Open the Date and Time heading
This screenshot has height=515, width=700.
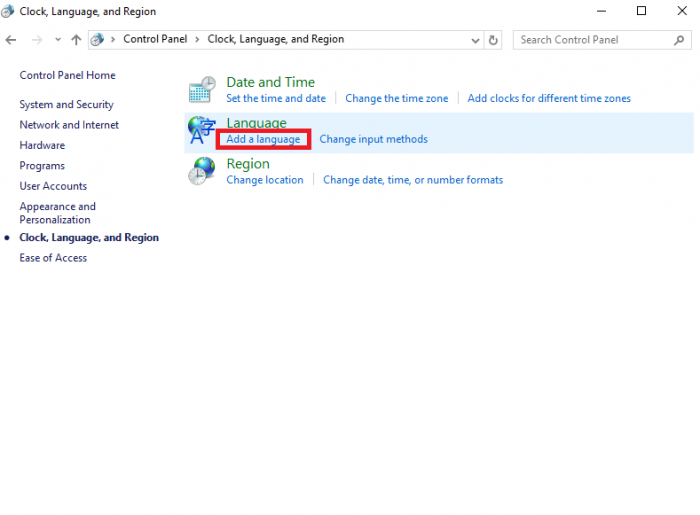[271, 82]
